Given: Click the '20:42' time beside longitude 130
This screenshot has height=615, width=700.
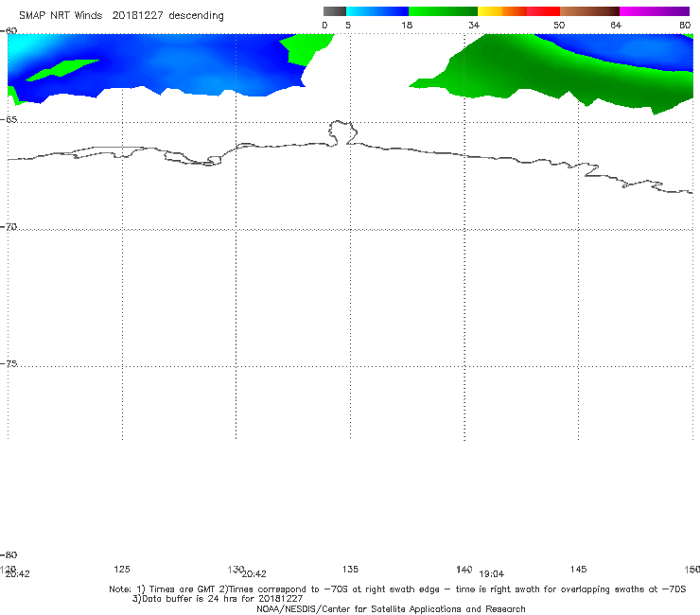Looking at the screenshot, I should [x=254, y=574].
